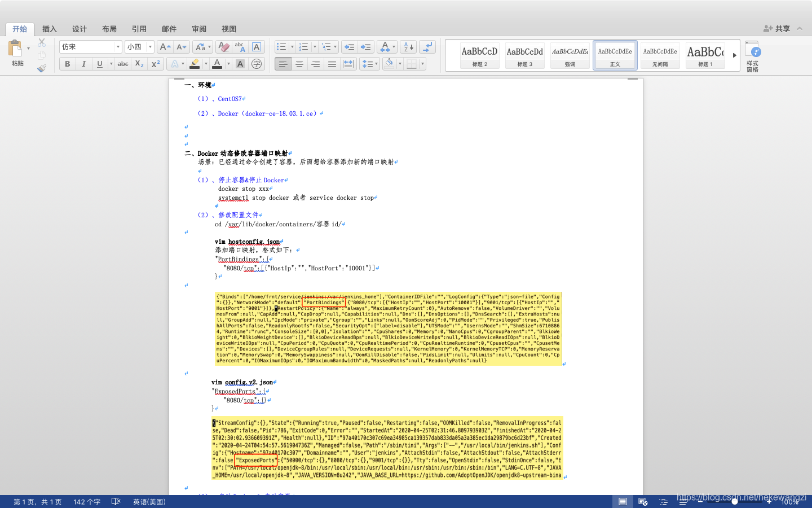Toggle Bold formatting
Image resolution: width=812 pixels, height=508 pixels.
tap(68, 64)
